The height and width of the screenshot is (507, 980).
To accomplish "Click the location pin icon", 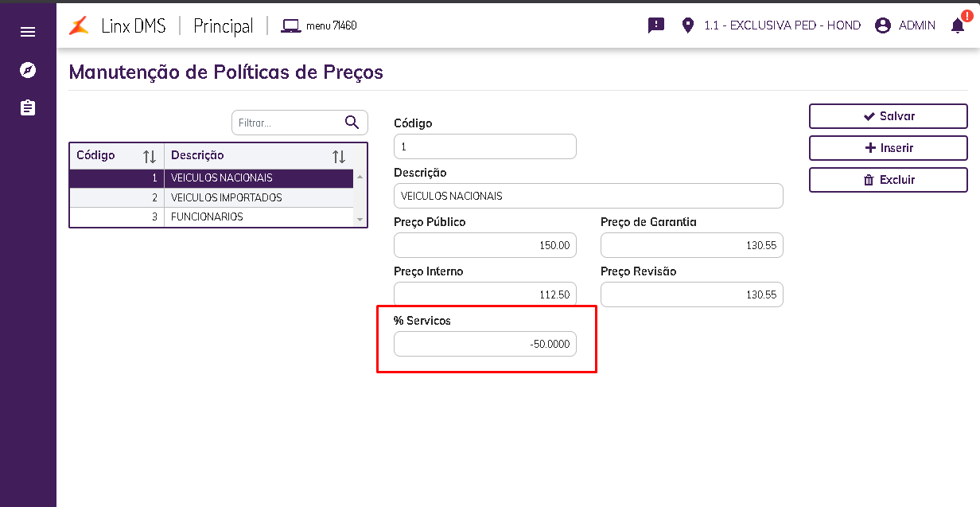I will [688, 25].
